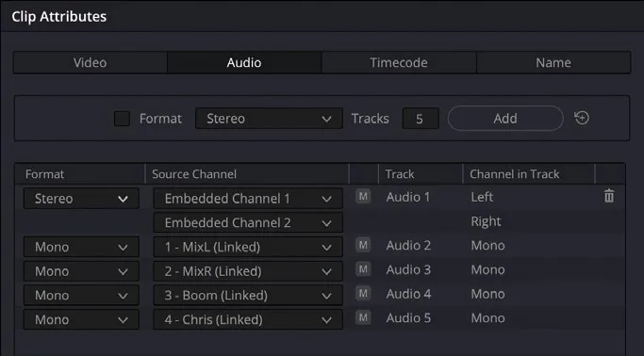This screenshot has height=356, width=644.
Task: Click the Mono channel label for Audio 2
Action: pos(487,245)
